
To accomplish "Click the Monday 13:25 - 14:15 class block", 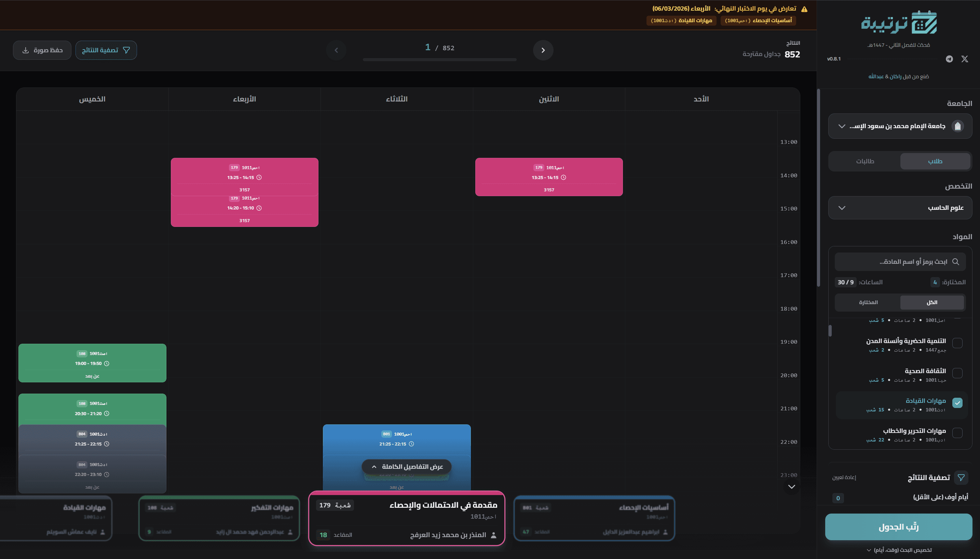I will tap(549, 177).
